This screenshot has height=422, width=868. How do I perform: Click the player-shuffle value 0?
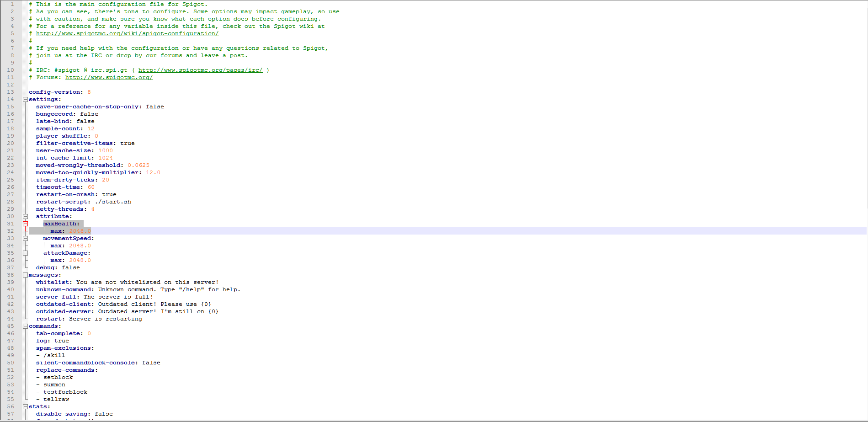coord(96,136)
